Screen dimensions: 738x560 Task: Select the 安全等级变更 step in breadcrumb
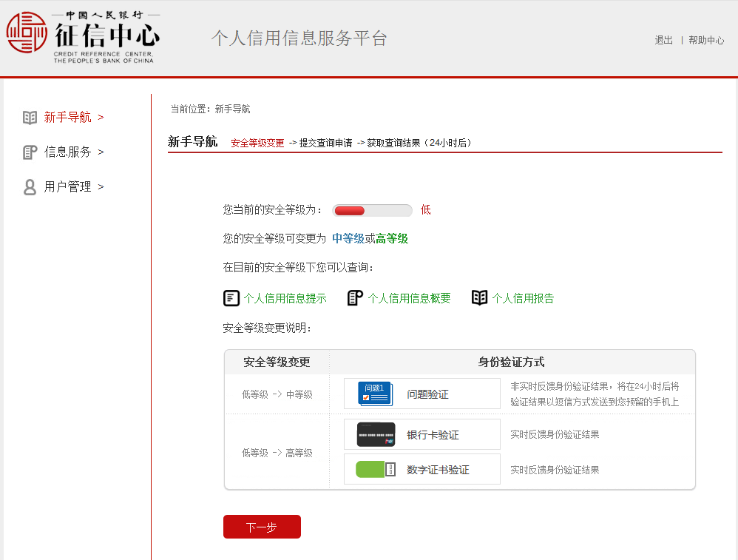click(257, 144)
